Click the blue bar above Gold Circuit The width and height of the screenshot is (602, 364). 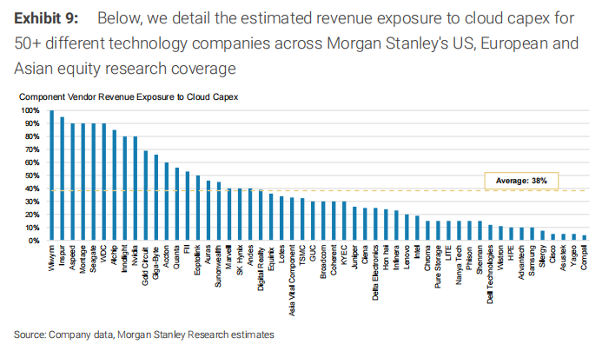(146, 195)
